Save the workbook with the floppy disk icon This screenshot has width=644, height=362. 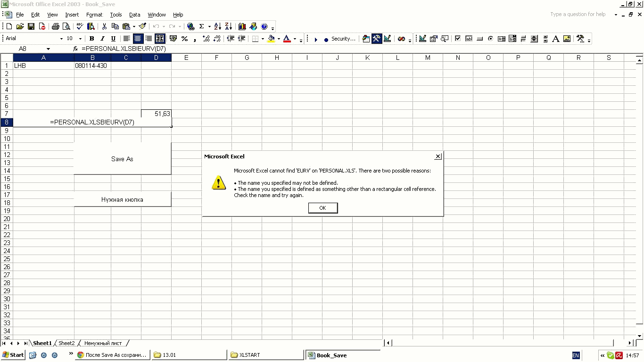click(31, 26)
